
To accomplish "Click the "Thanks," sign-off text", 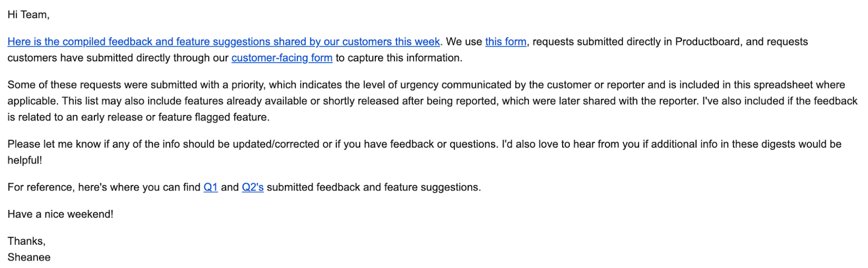I will click(x=27, y=241).
